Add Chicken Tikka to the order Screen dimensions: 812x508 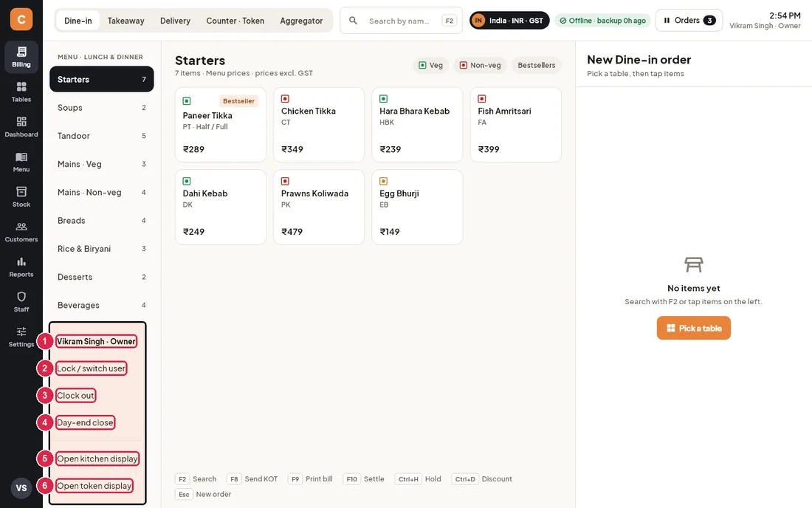point(319,125)
